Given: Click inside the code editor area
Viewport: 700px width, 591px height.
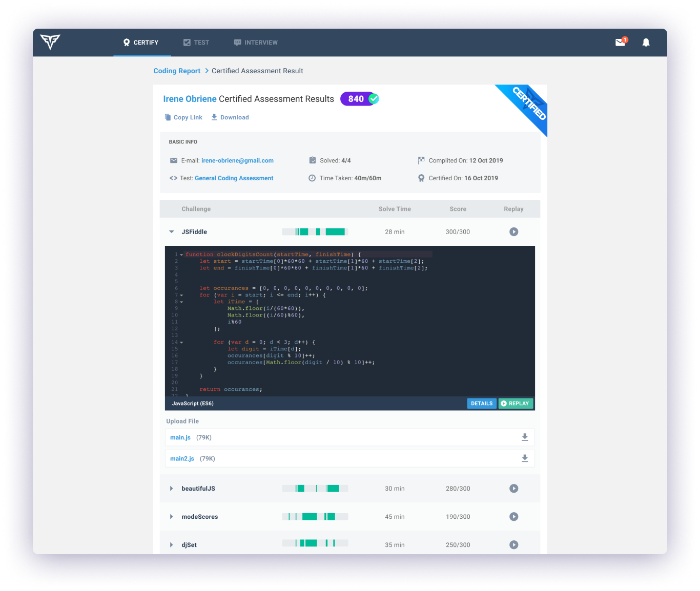Looking at the screenshot, I should click(350, 321).
